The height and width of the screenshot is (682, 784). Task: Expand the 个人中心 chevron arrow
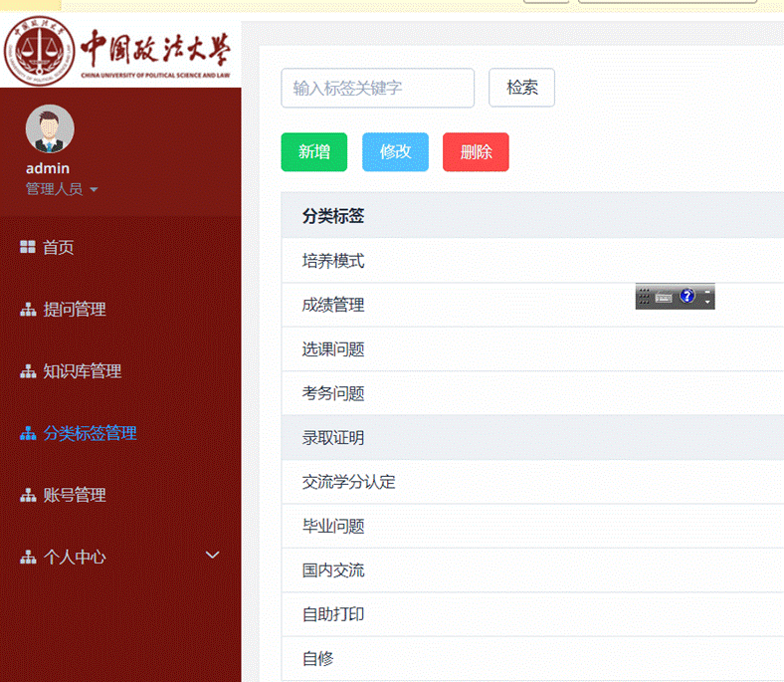click(x=212, y=555)
